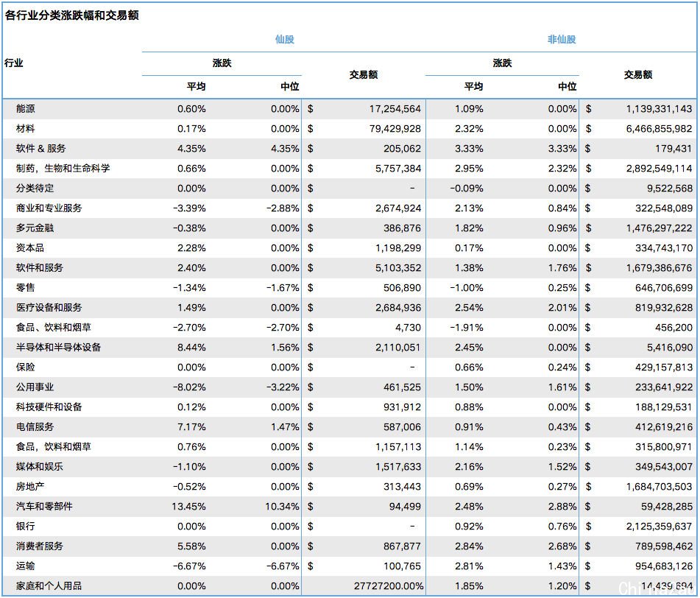Select the 运输 row label

pos(26,566)
